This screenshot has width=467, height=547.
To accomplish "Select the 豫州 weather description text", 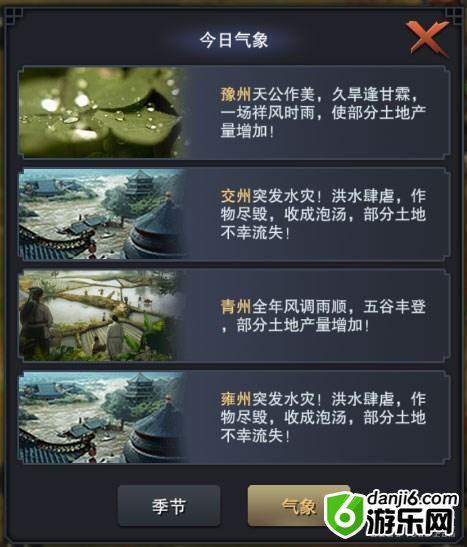I will click(323, 113).
